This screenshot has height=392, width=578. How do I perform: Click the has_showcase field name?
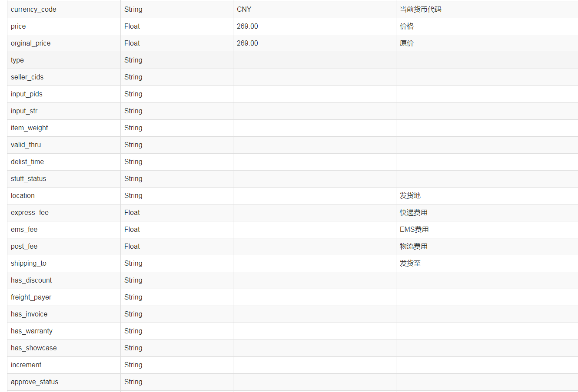pos(34,348)
